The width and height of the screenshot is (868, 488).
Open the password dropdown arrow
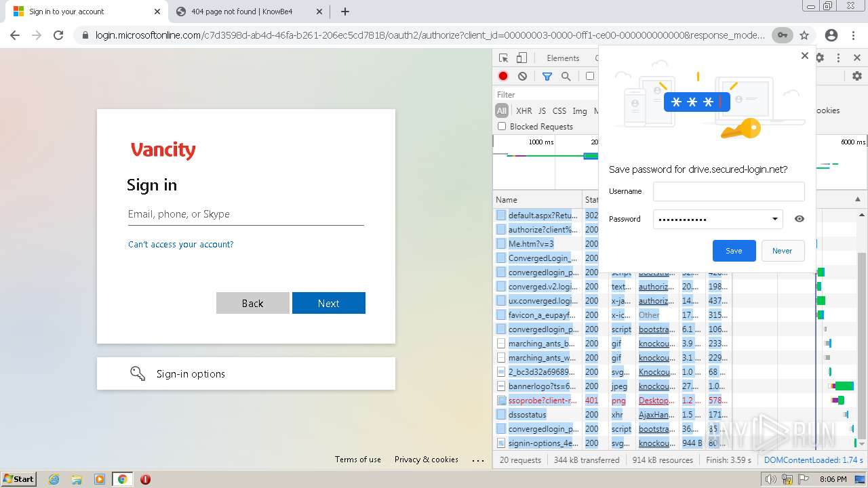tap(775, 219)
